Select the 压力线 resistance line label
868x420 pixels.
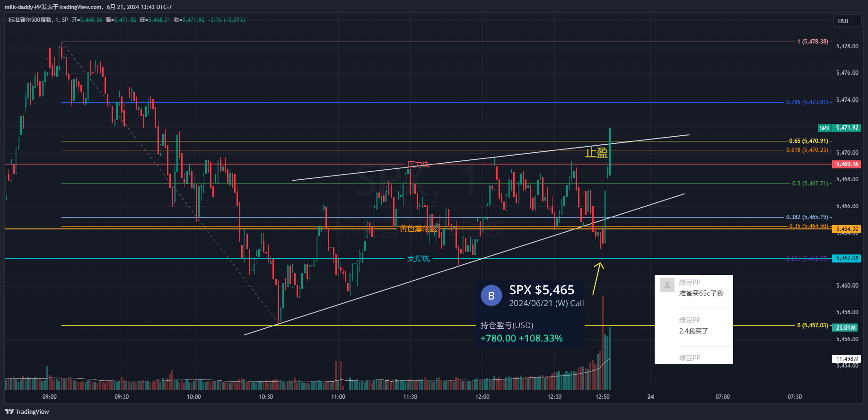[x=419, y=164]
